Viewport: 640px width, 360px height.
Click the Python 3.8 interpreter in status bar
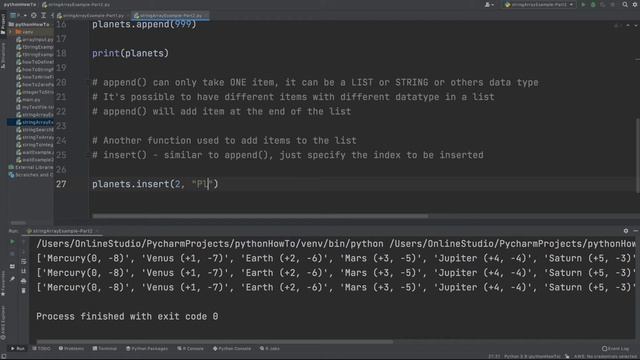click(532, 357)
